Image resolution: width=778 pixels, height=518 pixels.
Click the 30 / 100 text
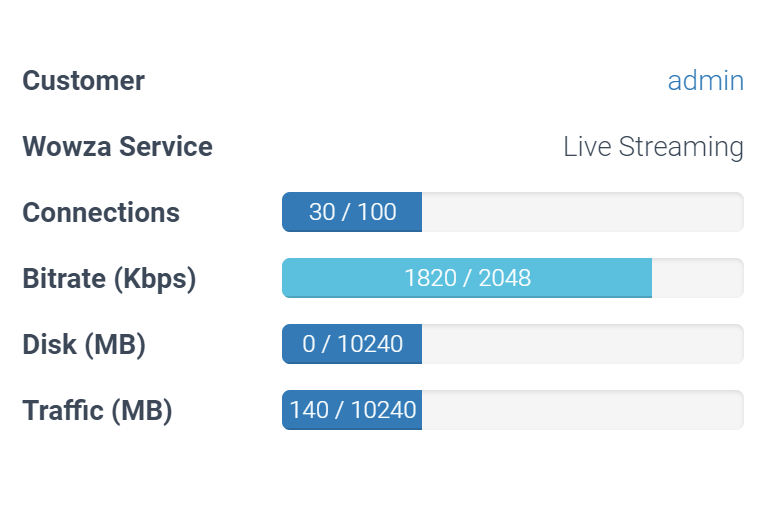[352, 212]
